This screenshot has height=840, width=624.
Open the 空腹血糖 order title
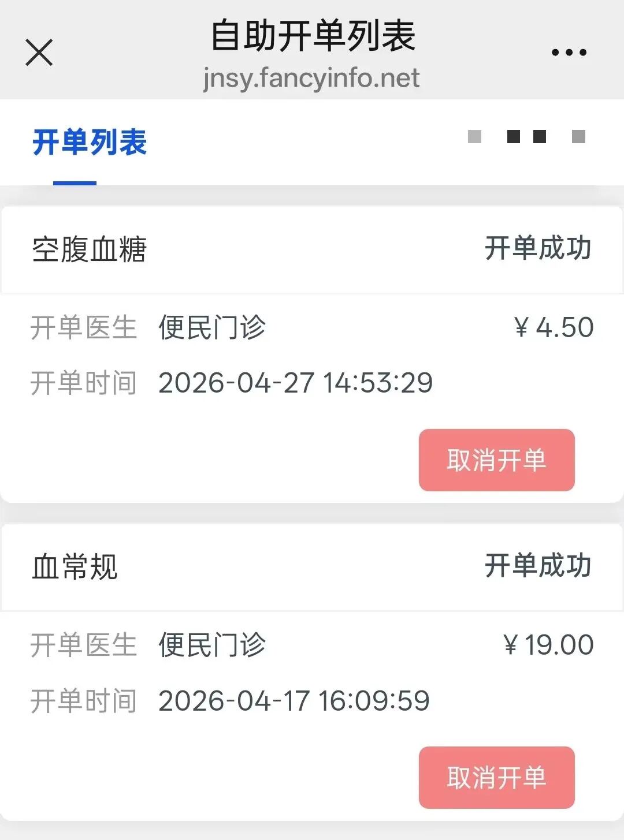click(x=90, y=249)
